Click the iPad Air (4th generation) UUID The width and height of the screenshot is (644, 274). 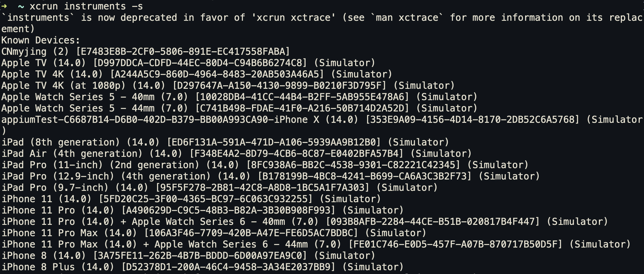[296, 154]
